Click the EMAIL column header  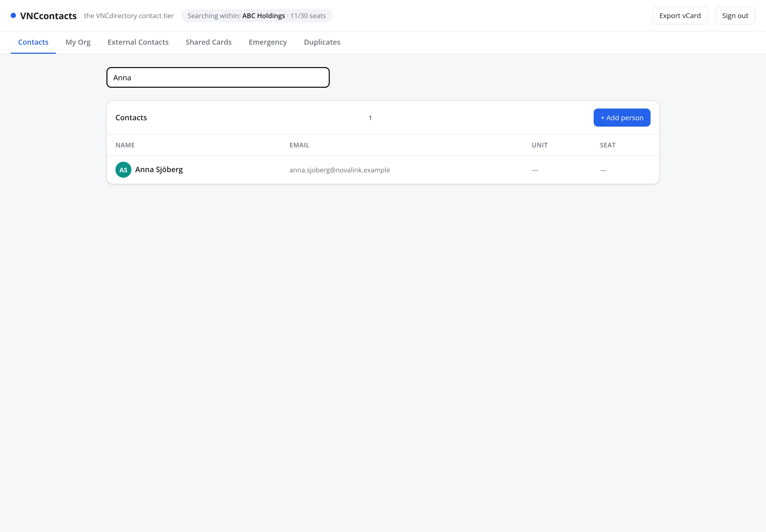pyautogui.click(x=299, y=145)
